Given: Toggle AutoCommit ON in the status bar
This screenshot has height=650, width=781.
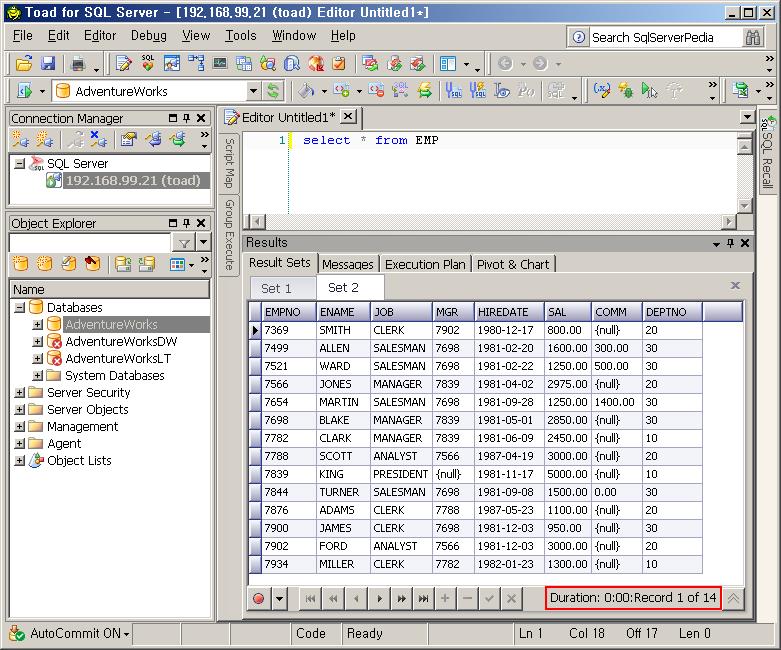Looking at the screenshot, I should [x=70, y=633].
